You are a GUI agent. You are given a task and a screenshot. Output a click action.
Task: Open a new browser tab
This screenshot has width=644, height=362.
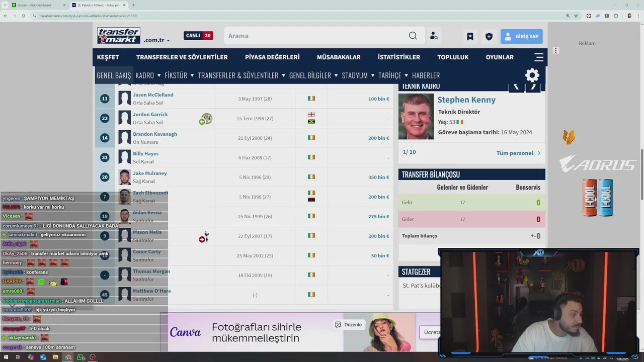[133, 5]
